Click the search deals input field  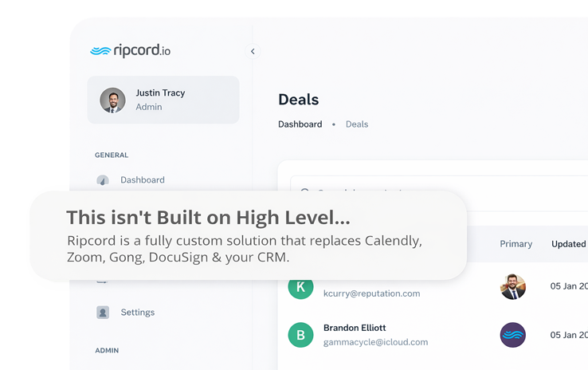(439, 184)
